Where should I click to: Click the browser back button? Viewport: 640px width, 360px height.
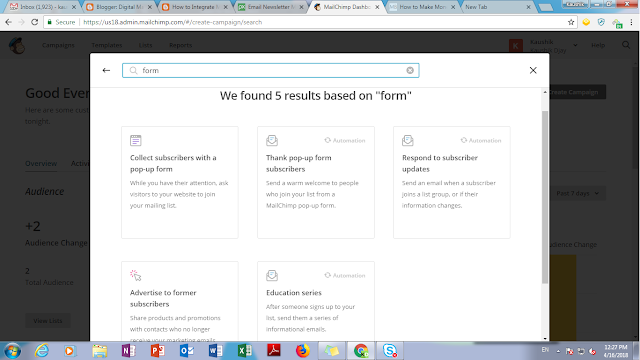(x=9, y=22)
